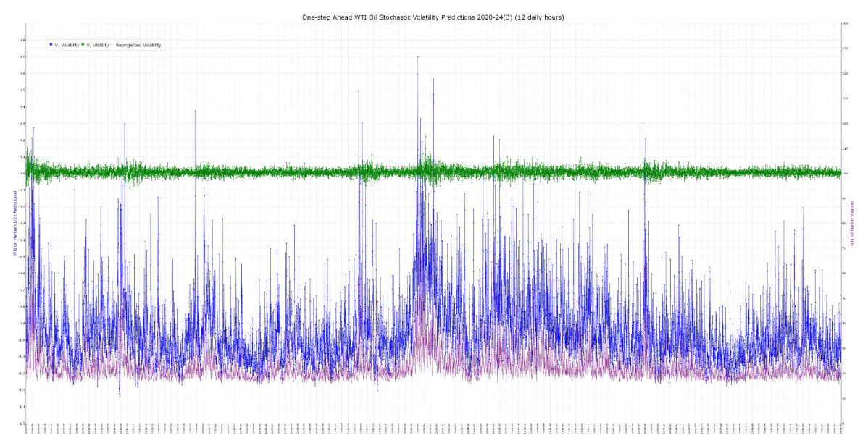Click the 0.8 label on left axis
This screenshot has width=868, height=443.
[x=22, y=40]
